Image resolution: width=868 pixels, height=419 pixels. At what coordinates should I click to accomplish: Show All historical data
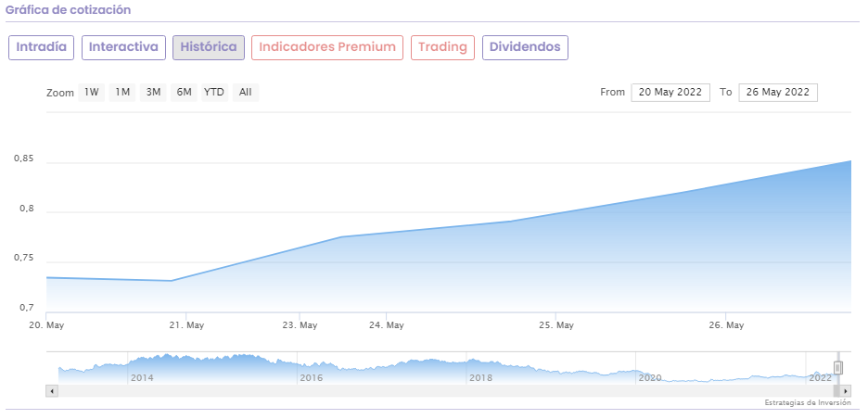(245, 93)
